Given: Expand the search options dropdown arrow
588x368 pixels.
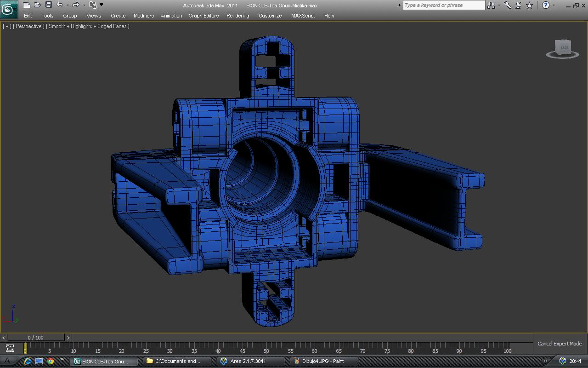Looking at the screenshot, I should pyautogui.click(x=499, y=5).
